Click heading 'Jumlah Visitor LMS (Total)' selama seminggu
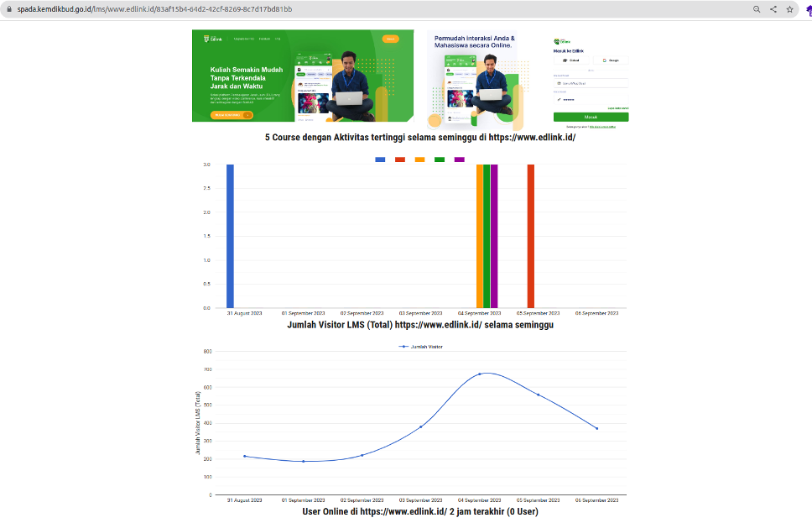 420,325
